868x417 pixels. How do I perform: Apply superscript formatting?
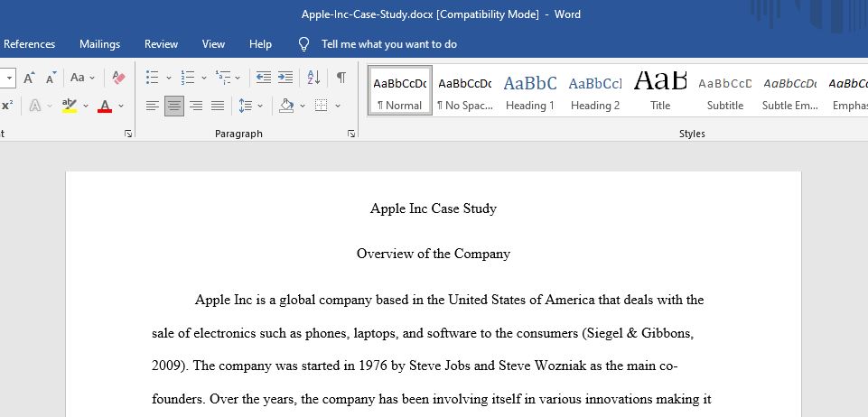point(7,106)
